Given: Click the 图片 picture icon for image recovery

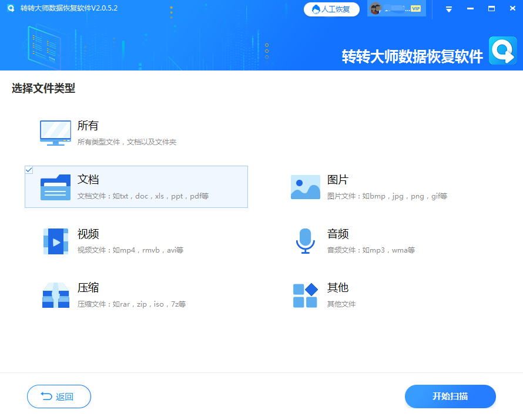Looking at the screenshot, I should [x=305, y=186].
